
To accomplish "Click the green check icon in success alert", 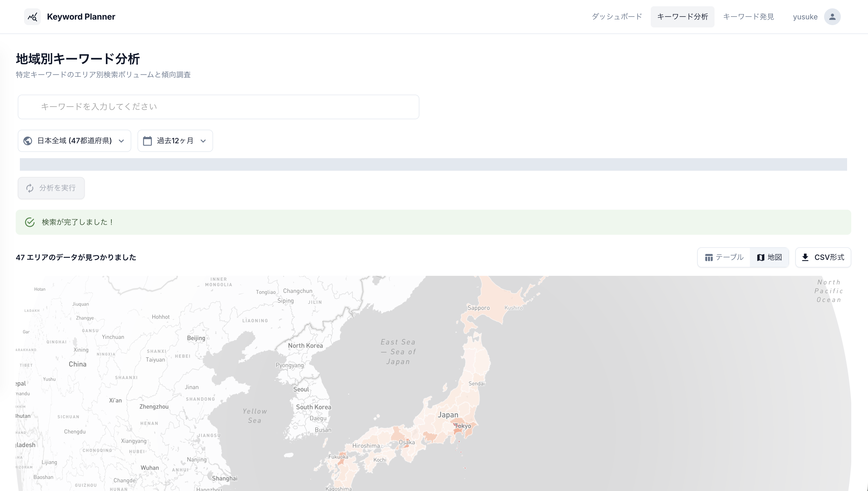I will [x=30, y=222].
